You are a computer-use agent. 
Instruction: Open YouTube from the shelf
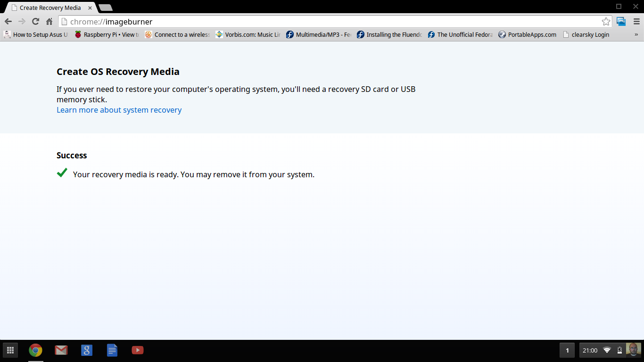(137, 350)
